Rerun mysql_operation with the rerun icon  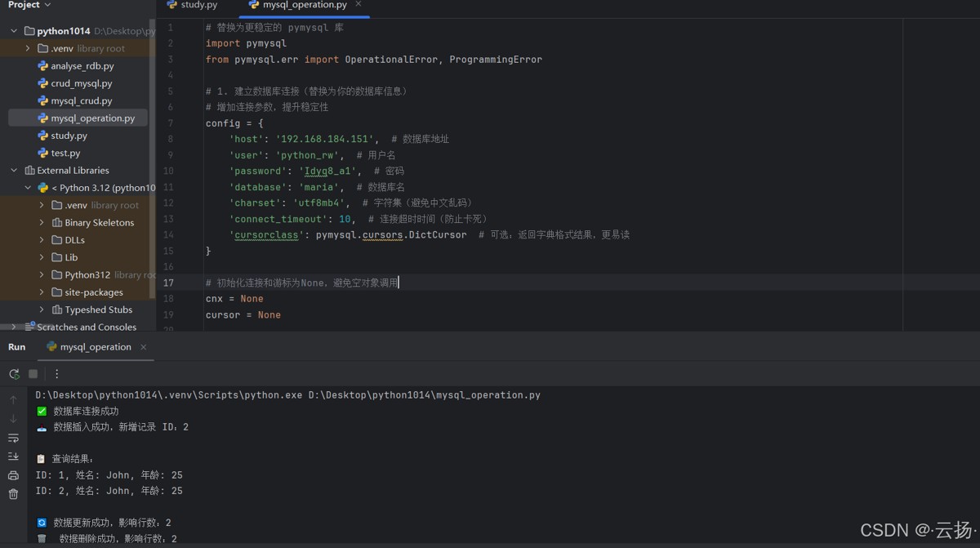click(x=14, y=374)
